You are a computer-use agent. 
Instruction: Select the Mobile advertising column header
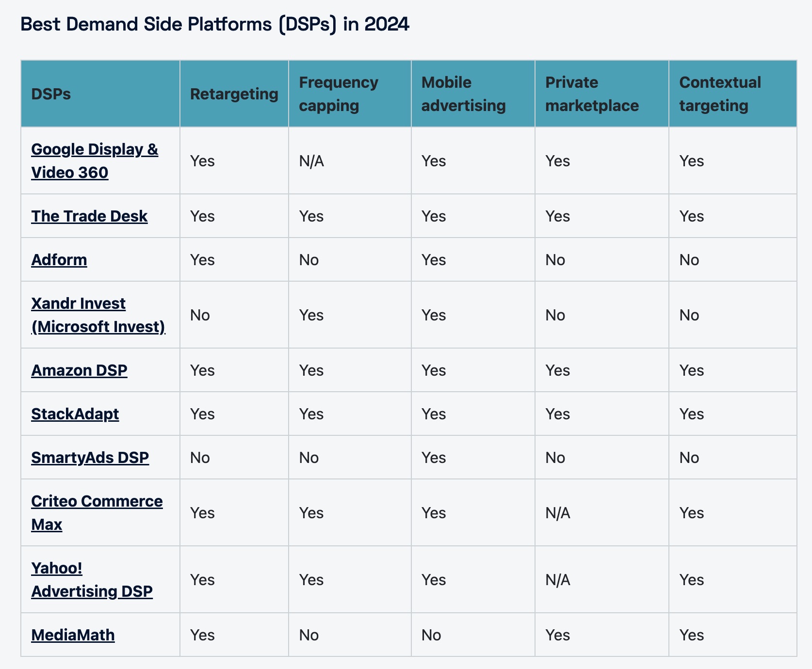pyautogui.click(x=473, y=94)
